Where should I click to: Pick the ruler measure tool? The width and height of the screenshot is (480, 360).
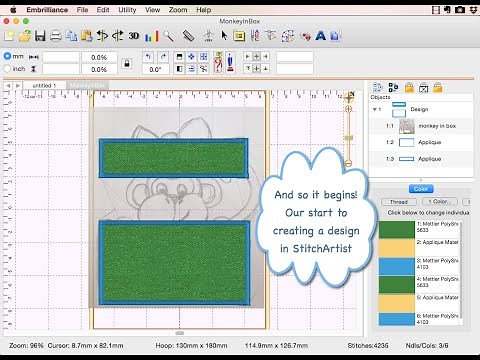tap(189, 36)
